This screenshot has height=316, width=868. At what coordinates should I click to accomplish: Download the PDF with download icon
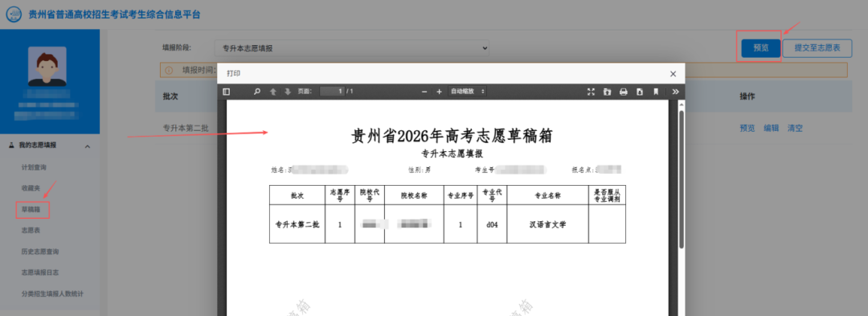(x=640, y=92)
